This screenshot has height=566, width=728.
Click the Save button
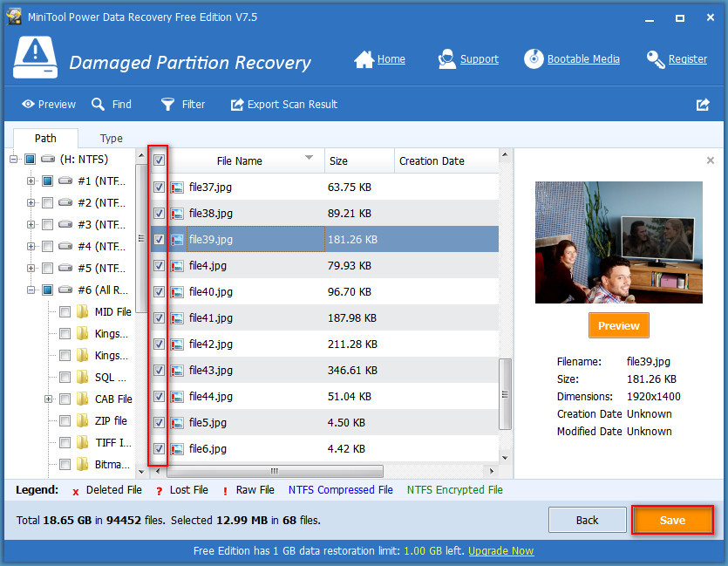(672, 520)
